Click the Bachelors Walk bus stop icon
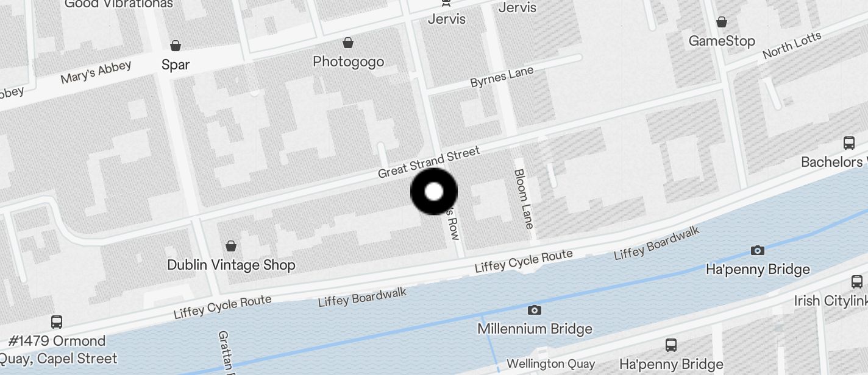The height and width of the screenshot is (375, 868). 849,143
